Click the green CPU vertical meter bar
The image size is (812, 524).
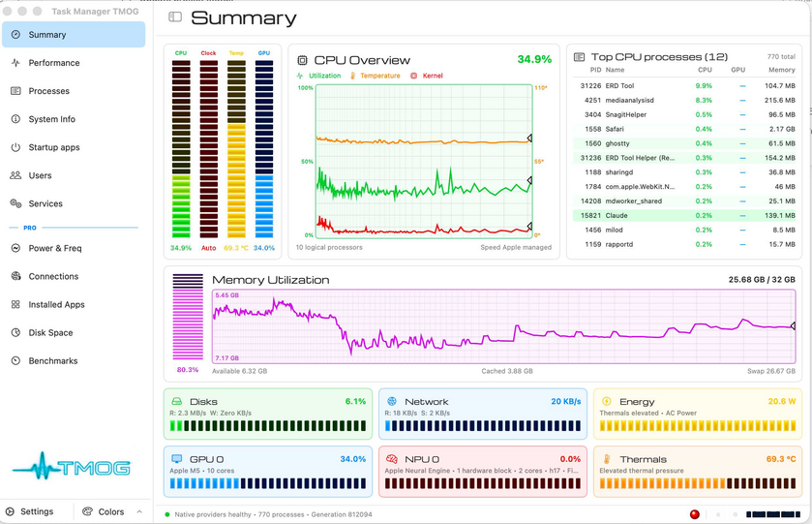click(181, 149)
